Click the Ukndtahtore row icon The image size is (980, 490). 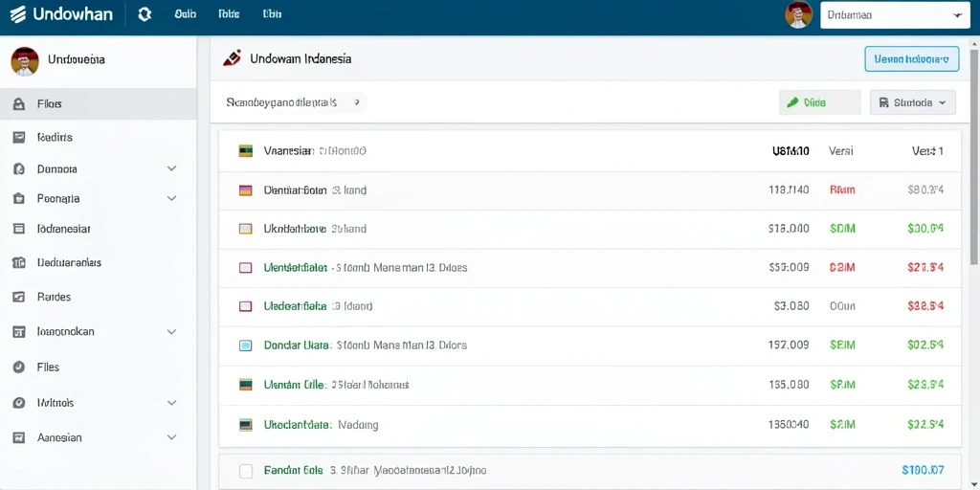(246, 229)
